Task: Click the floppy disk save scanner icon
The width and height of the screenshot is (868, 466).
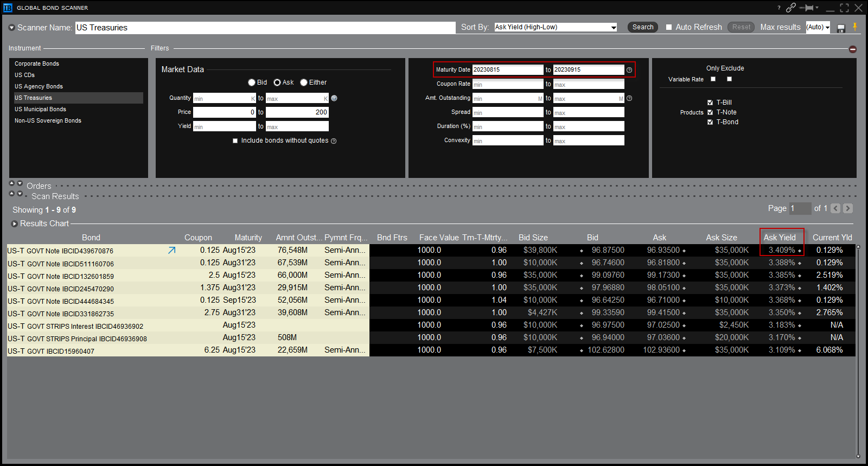Action: point(841,28)
